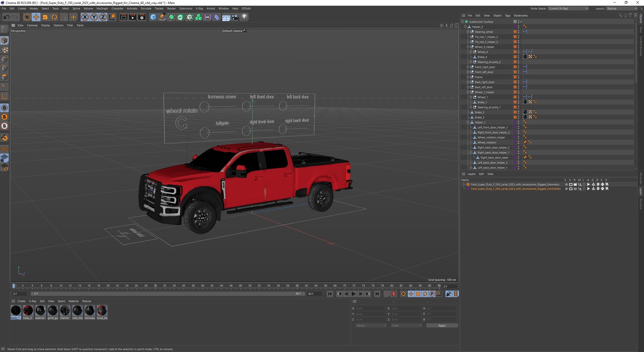Open Render Settings gear clapperboard
This screenshot has width=644, height=352.
[x=142, y=17]
